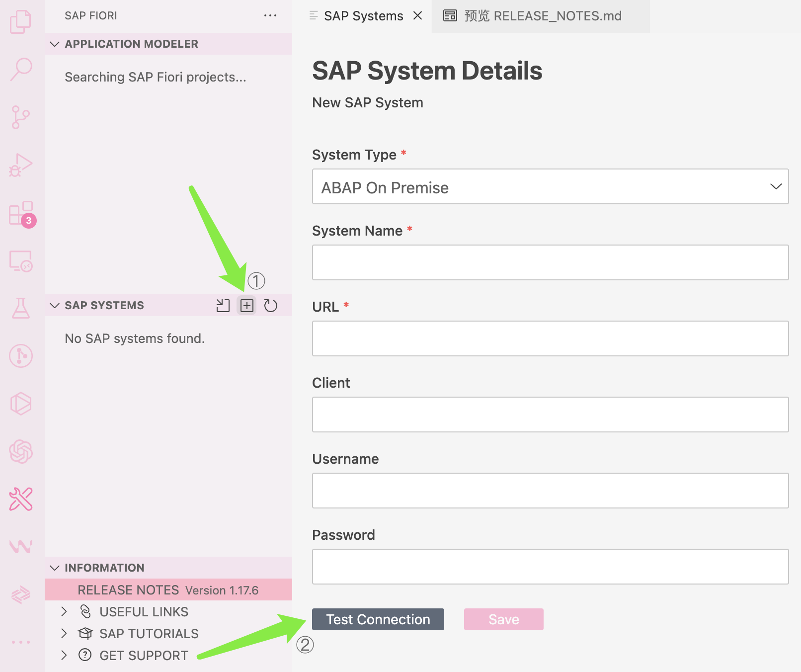The image size is (801, 672).
Task: Open the W-shaped icon in activity bar
Action: click(21, 547)
